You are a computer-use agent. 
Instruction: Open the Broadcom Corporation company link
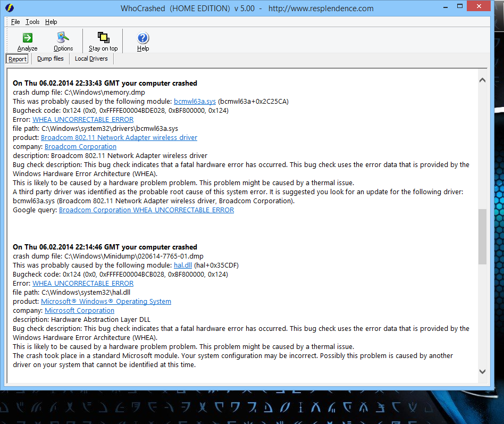(x=80, y=146)
